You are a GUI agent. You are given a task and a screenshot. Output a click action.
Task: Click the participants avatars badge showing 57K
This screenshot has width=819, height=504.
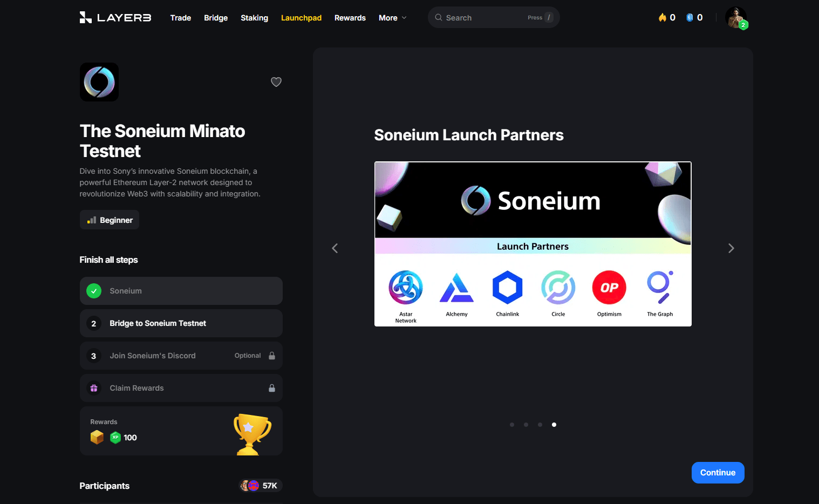(x=261, y=486)
